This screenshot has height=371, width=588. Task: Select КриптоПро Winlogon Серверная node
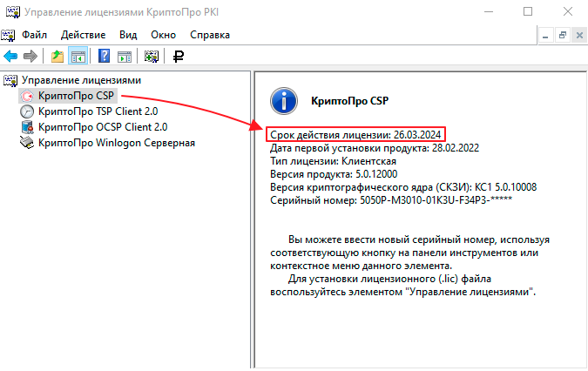click(x=117, y=143)
